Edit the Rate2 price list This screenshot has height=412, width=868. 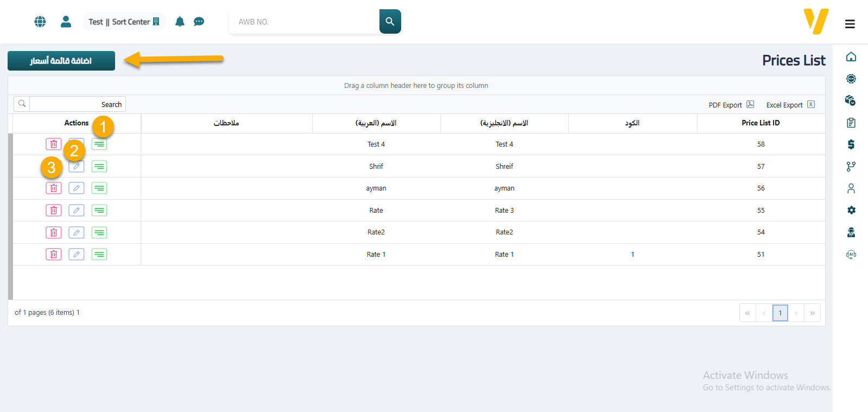pyautogui.click(x=77, y=232)
